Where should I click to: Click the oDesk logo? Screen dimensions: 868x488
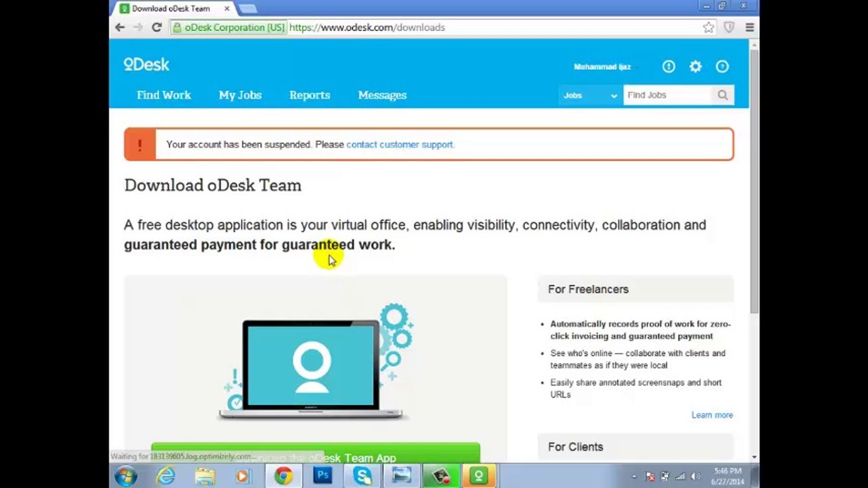tap(146, 64)
